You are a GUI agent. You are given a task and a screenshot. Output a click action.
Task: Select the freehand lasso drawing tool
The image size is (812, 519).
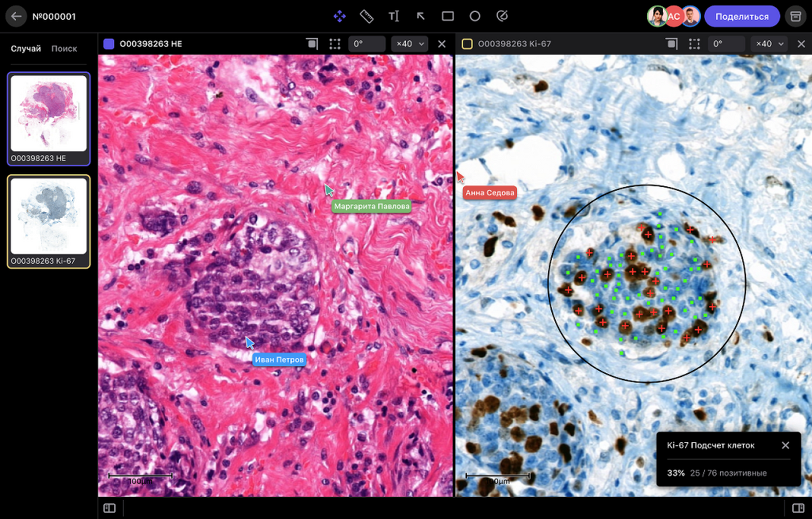click(502, 17)
